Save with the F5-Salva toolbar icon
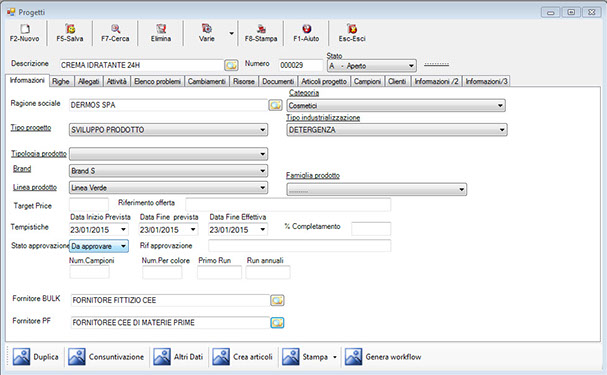 pyautogui.click(x=70, y=29)
